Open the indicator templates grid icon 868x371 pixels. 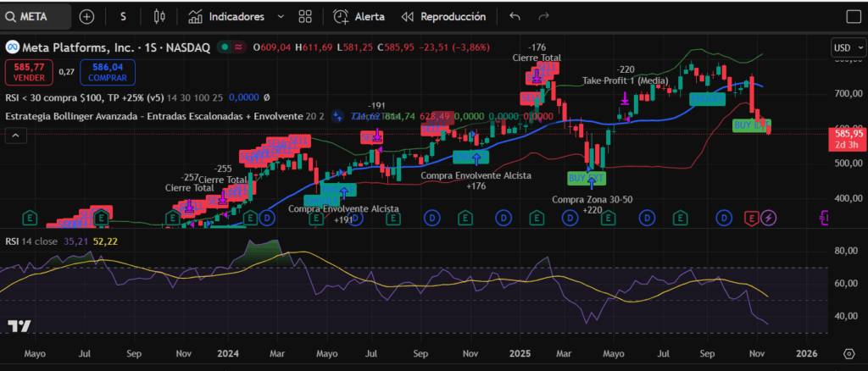pos(305,16)
